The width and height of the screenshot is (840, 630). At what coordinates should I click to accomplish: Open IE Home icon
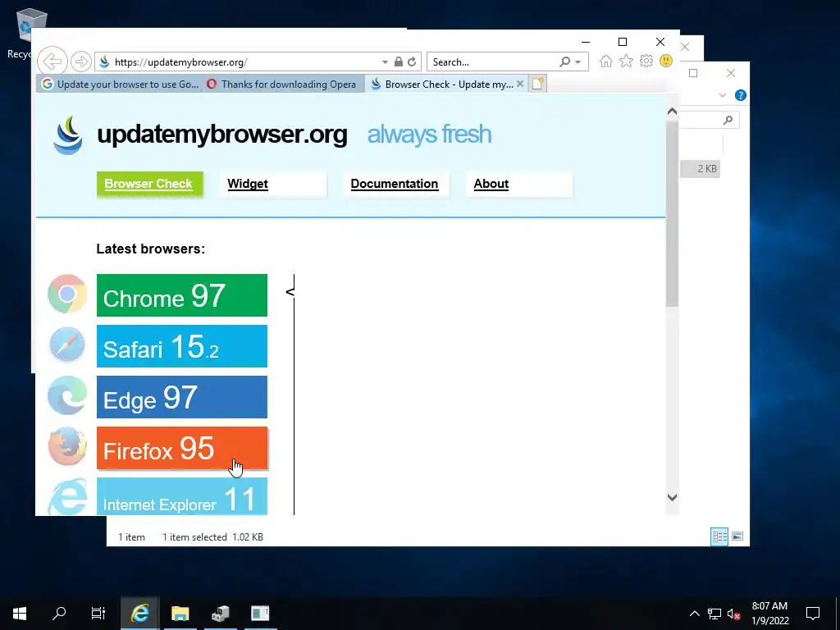click(606, 61)
